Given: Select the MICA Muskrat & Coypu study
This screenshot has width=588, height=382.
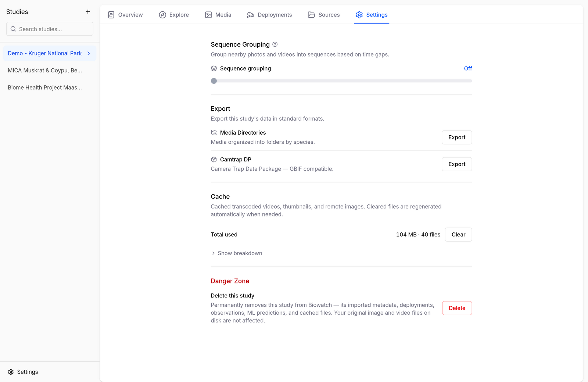Looking at the screenshot, I should coord(50,71).
